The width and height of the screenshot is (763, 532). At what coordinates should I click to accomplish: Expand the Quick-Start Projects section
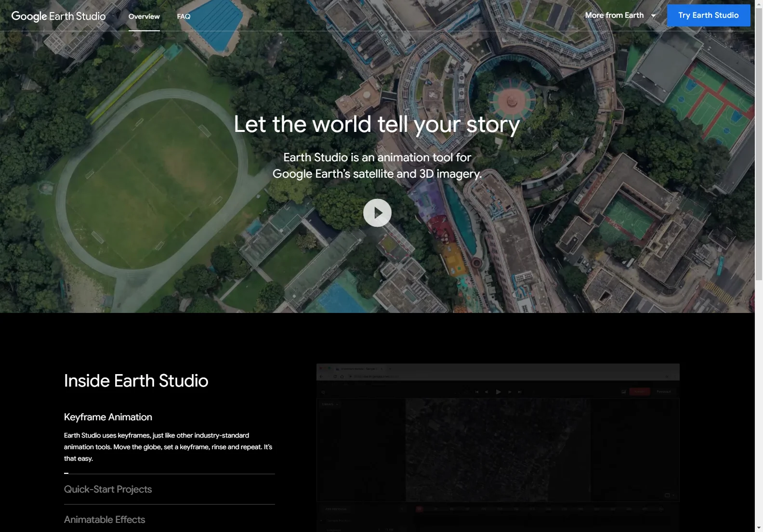click(x=108, y=489)
